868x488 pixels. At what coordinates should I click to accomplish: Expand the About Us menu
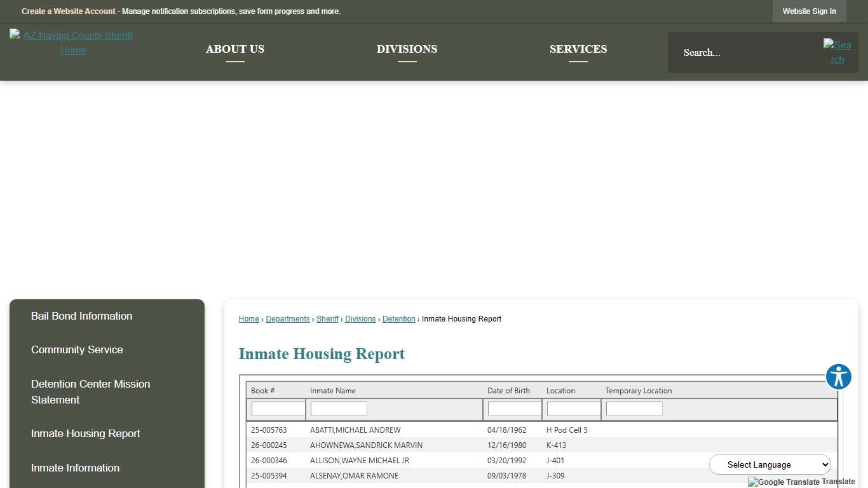(x=234, y=49)
